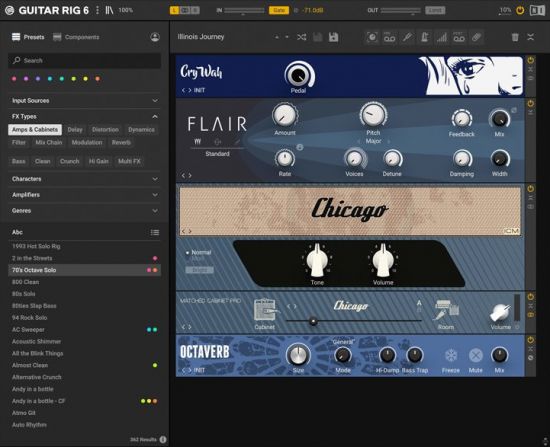
Task: Select the Delay filter tag
Action: [x=75, y=129]
